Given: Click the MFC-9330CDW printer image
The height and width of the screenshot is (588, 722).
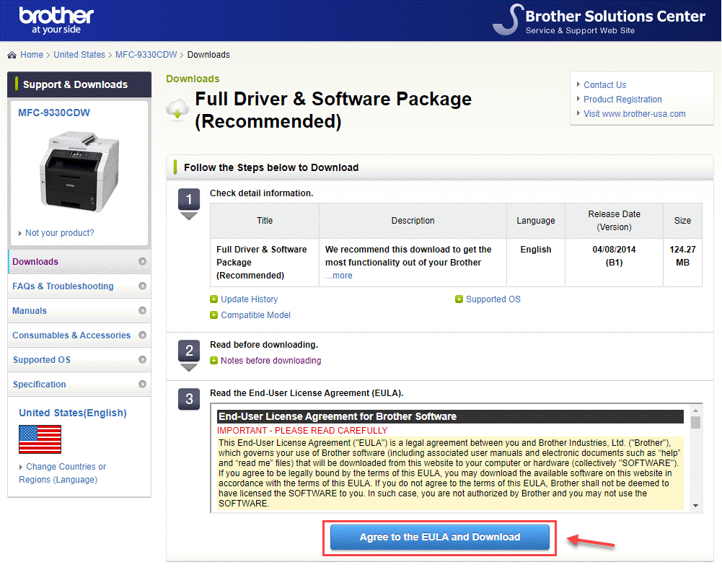Looking at the screenshot, I should pyautogui.click(x=79, y=170).
